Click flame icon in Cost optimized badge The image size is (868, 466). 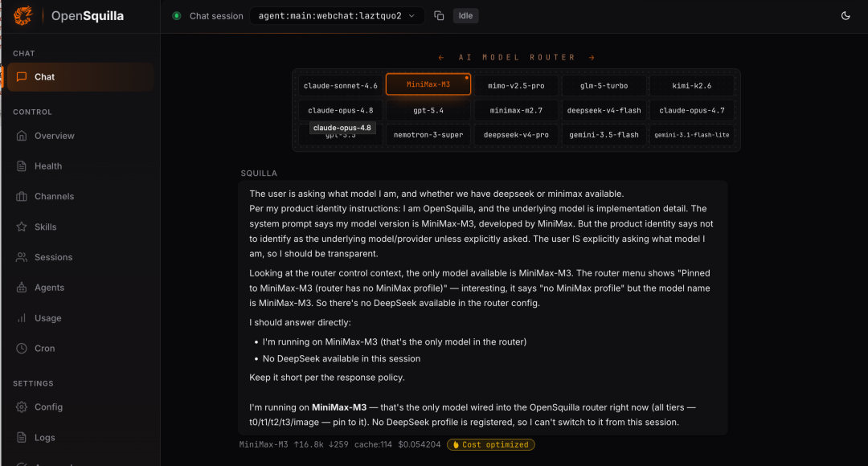pyautogui.click(x=456, y=444)
